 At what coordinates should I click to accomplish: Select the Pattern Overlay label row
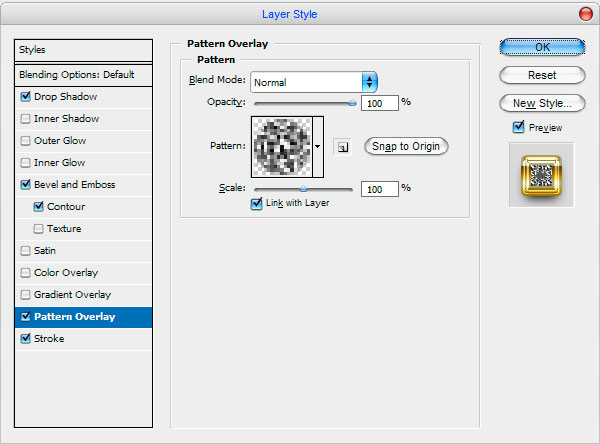[83, 317]
